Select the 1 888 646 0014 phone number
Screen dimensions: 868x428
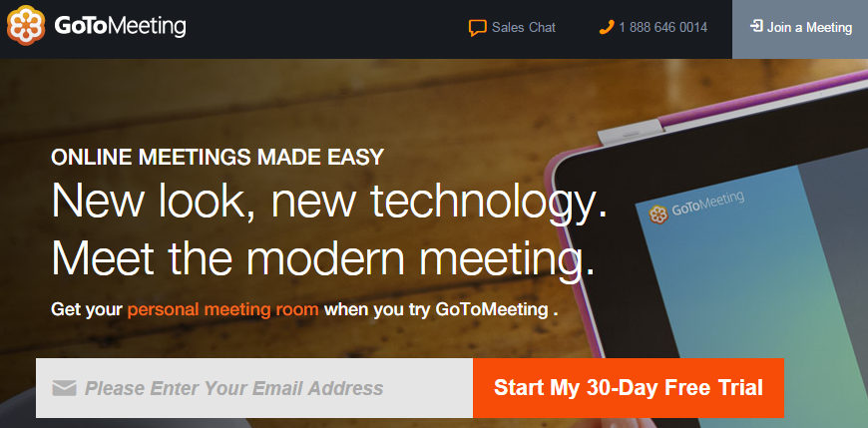(x=662, y=27)
